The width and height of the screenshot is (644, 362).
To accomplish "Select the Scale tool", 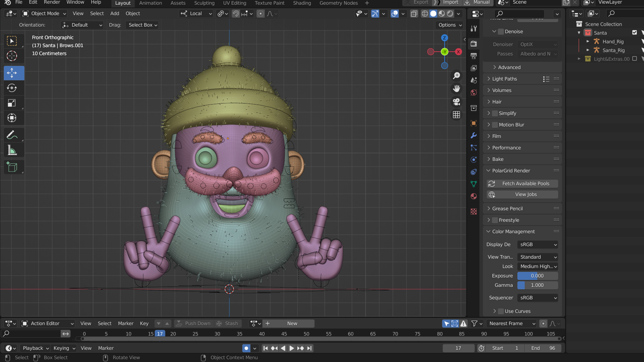I will point(12,103).
